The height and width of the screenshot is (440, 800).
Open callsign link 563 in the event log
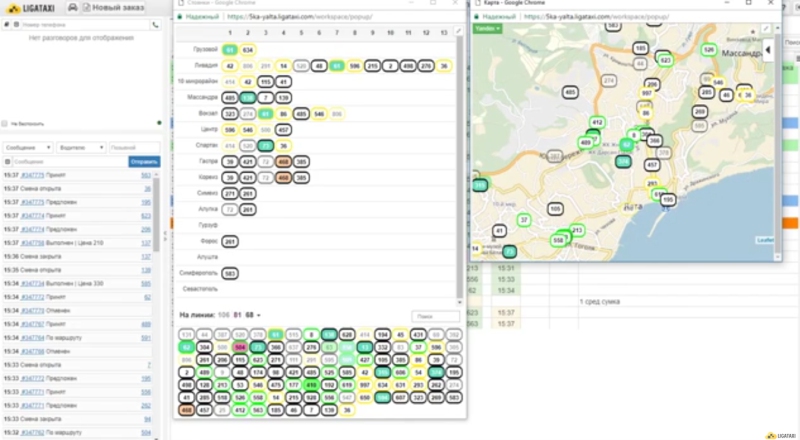[x=146, y=175]
